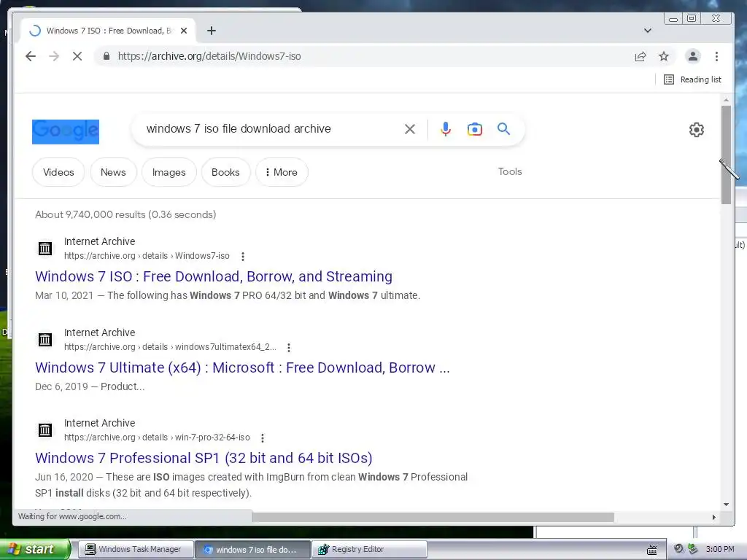Click the archive.org › details › Windows7-iso URL
The width and height of the screenshot is (747, 560).
click(147, 256)
